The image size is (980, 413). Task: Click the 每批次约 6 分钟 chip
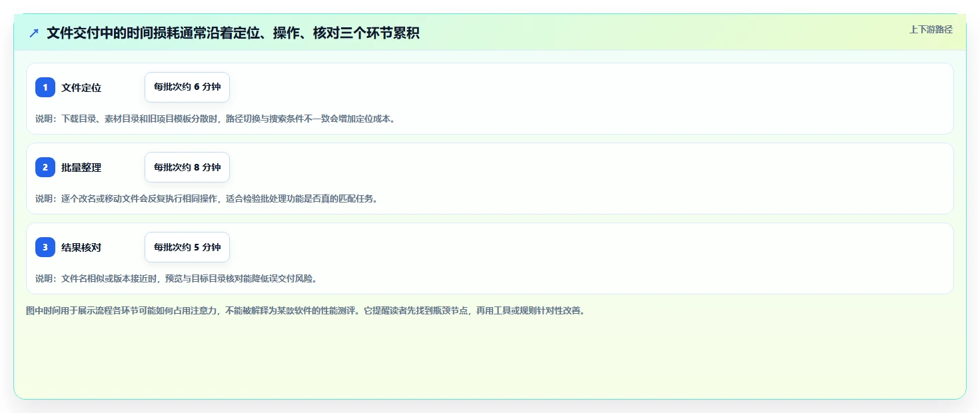coord(187,87)
